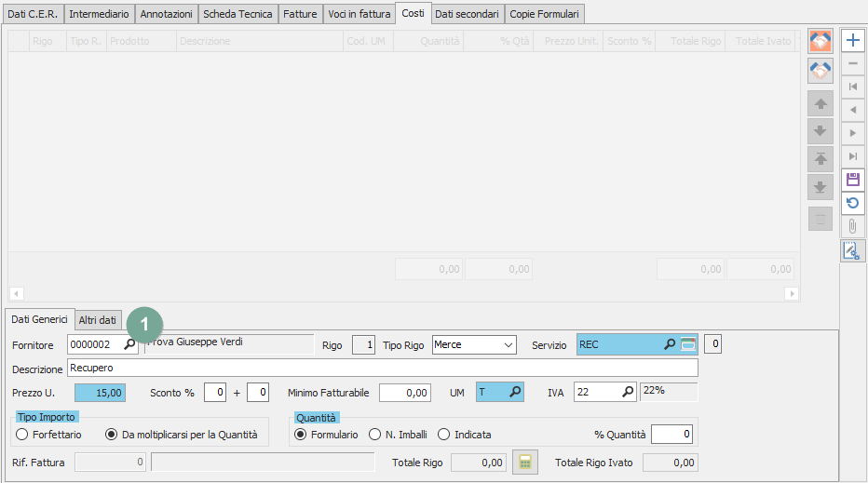This screenshot has height=483, width=868.
Task: Click the calculator icon beside Totale Rigo
Action: 525,463
